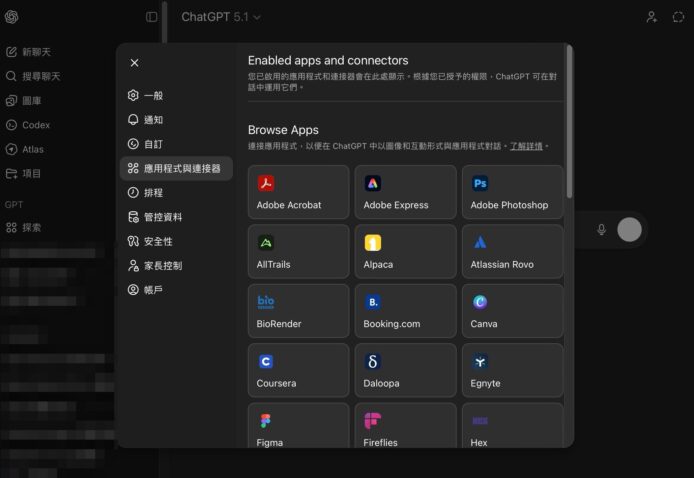Viewport: 694px width, 478px height.
Task: Open the 一般 settings tab
Action: click(154, 95)
